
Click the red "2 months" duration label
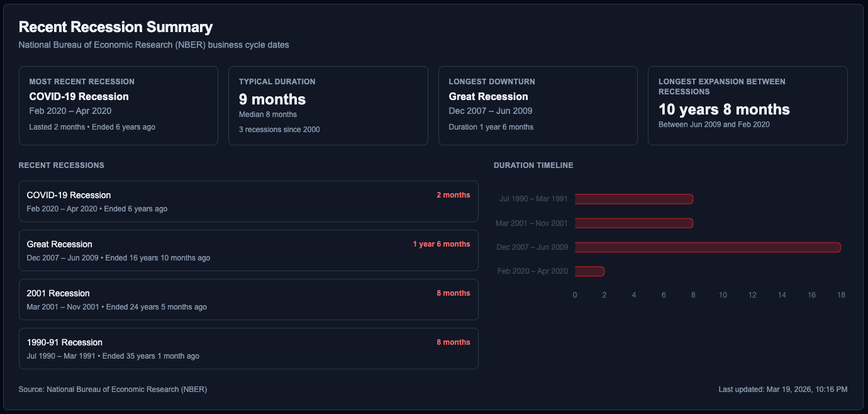point(453,195)
